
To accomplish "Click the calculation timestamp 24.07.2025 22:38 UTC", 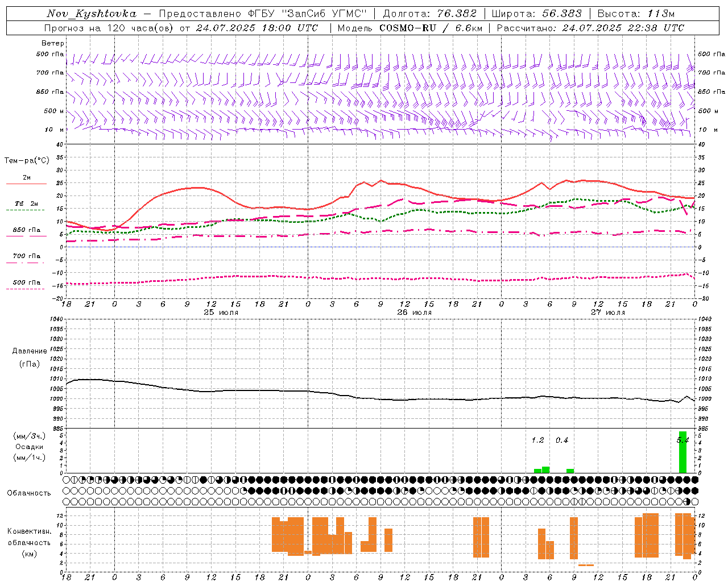I will coord(623,28).
